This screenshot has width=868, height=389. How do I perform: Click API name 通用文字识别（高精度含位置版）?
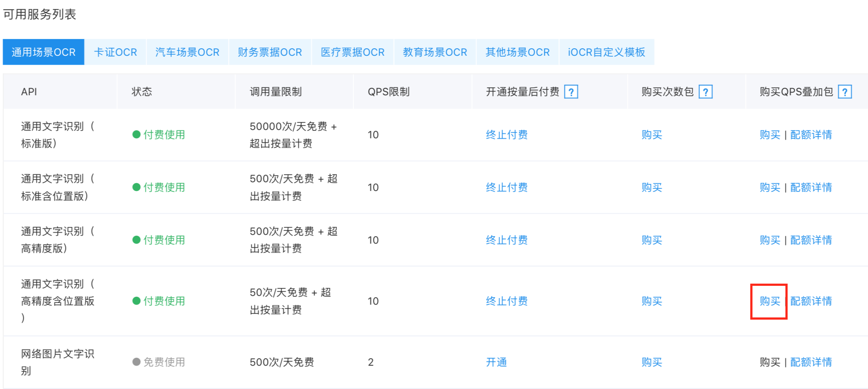pos(58,301)
